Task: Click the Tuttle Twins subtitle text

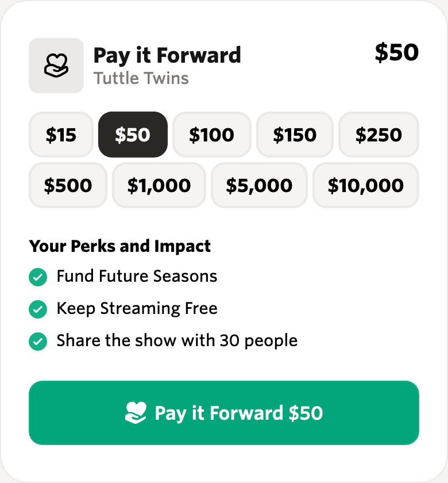Action: 141,78
